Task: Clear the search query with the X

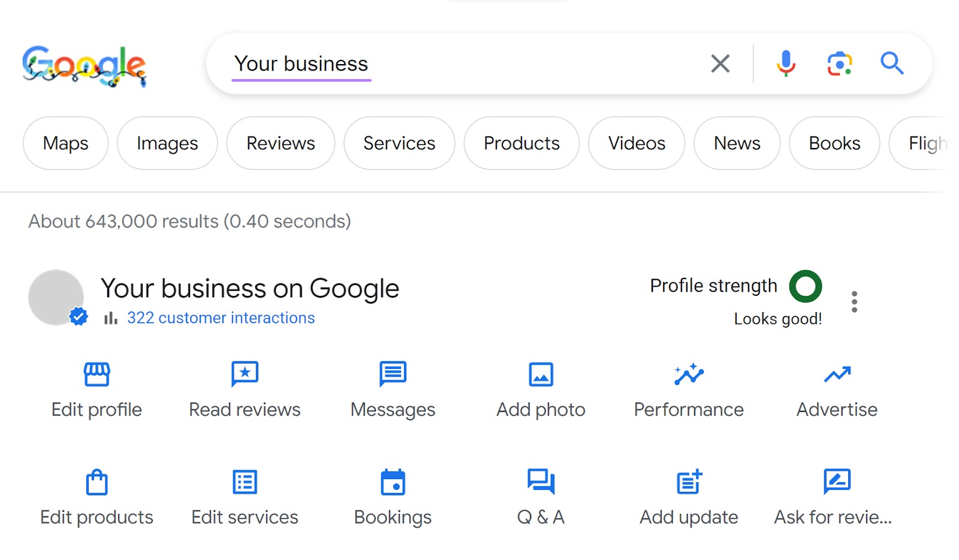Action: click(719, 63)
